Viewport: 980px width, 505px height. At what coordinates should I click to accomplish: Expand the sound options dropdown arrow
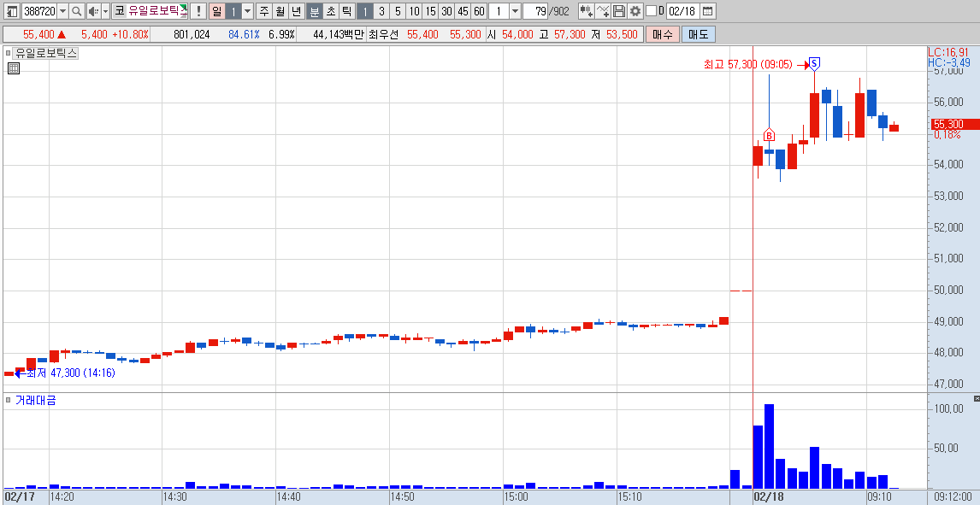coord(105,10)
